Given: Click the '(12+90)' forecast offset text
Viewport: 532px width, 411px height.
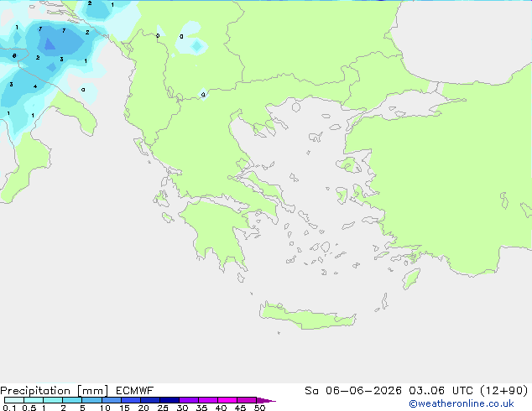Looking at the screenshot, I should click(x=504, y=391).
